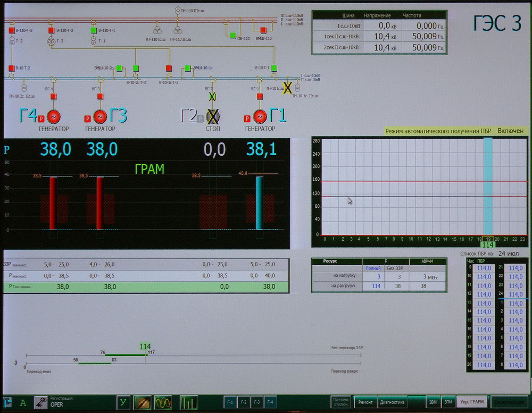The height and width of the screenshot is (413, 532).
Task: Click the cyan Г1 power bar
Action: pos(259,203)
